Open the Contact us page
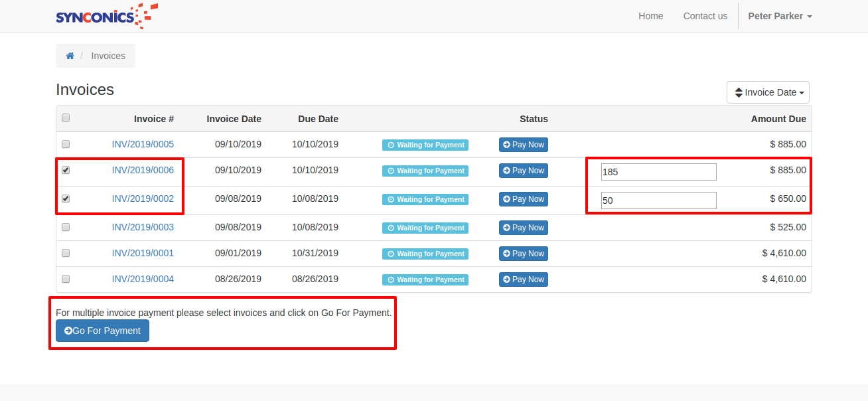Screen dimensions: 868x401 705,16
